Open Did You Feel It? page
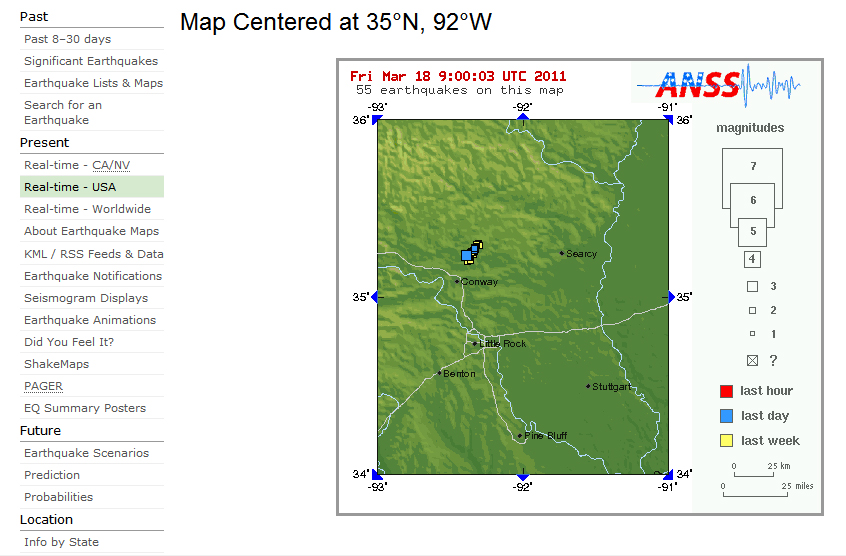The width and height of the screenshot is (846, 556). [69, 342]
